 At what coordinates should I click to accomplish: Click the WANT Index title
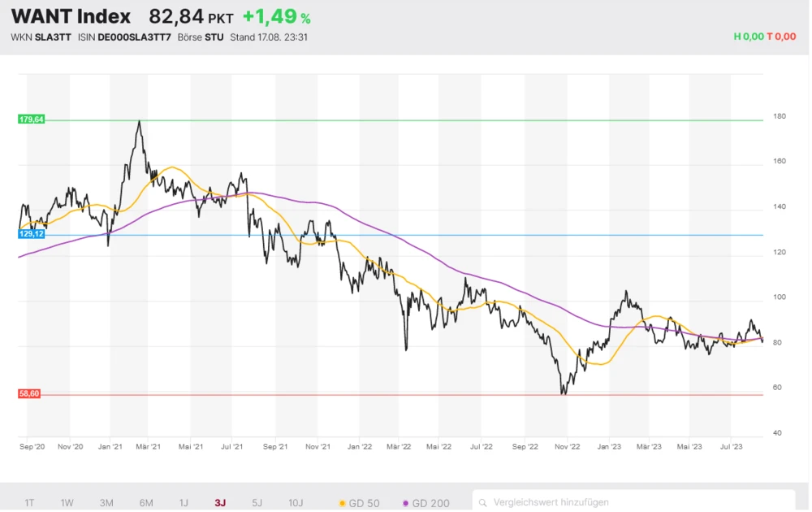pos(71,16)
